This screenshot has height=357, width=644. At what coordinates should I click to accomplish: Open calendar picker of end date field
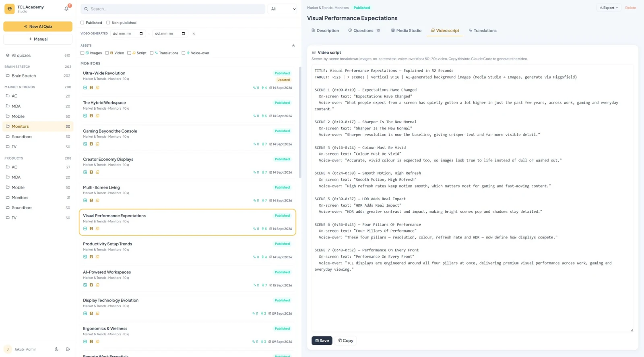pyautogui.click(x=183, y=33)
